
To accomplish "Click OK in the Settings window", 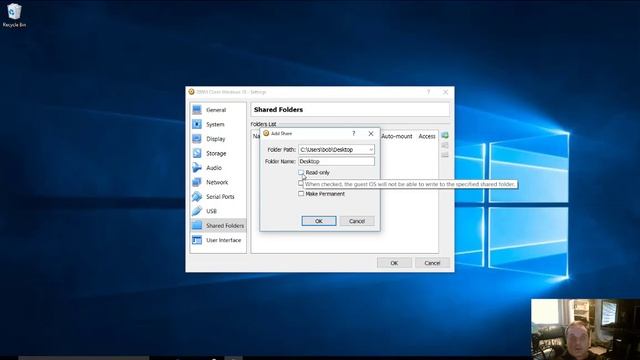I will click(394, 263).
